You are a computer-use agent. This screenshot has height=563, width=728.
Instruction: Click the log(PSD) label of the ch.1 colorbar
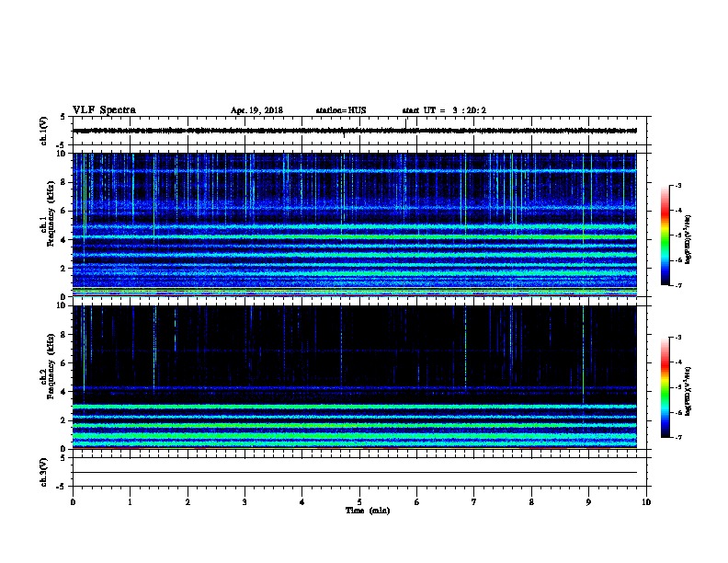click(688, 239)
